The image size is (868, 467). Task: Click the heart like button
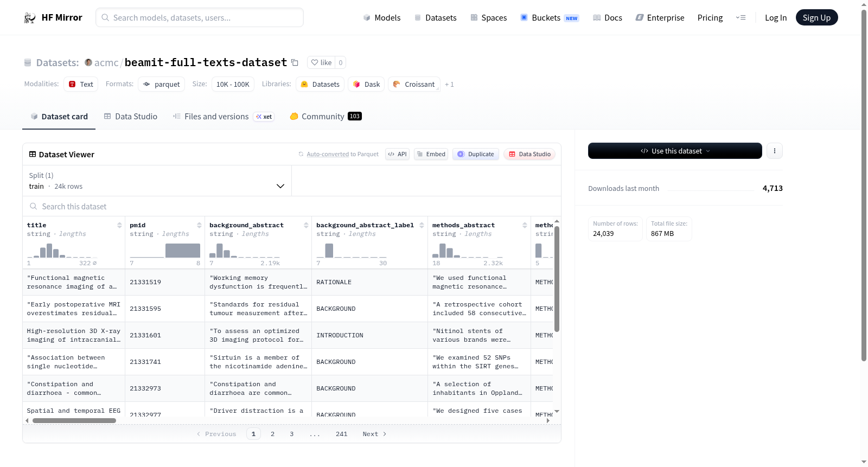(321, 62)
